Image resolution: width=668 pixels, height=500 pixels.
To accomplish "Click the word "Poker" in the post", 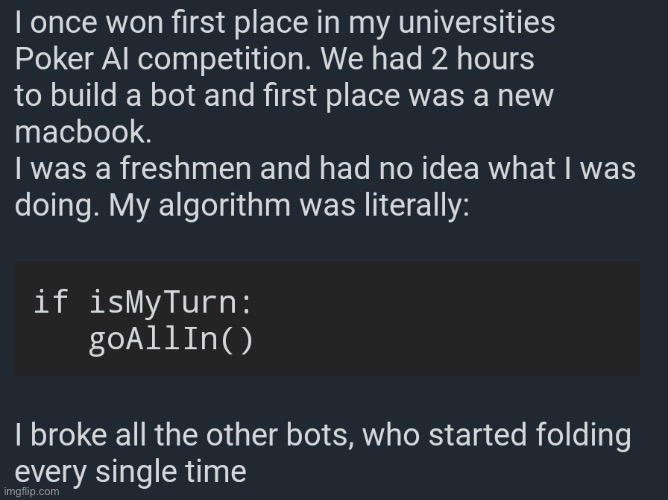I will pyautogui.click(x=49, y=58).
